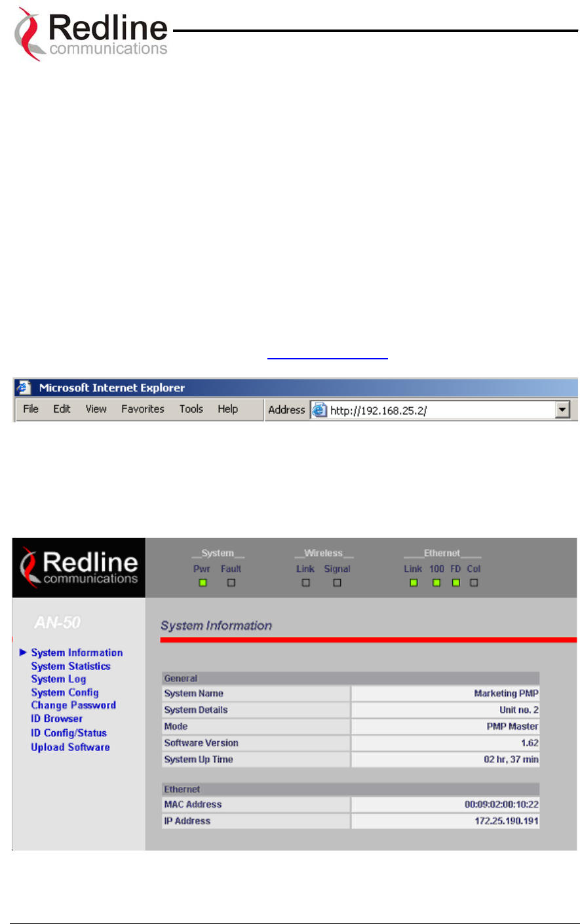Screen dimensions: 580x924
Task: Click the Wireless group label in header
Action: (324, 553)
